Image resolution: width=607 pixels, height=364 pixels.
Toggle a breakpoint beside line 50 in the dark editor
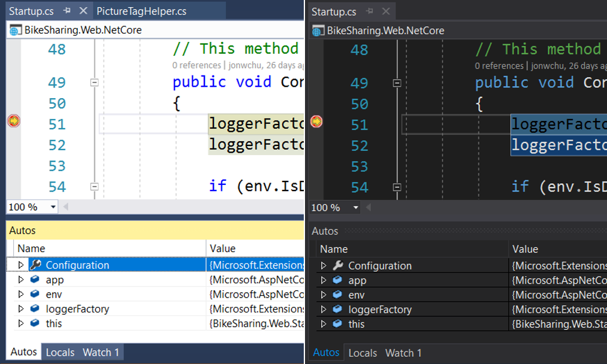(316, 103)
